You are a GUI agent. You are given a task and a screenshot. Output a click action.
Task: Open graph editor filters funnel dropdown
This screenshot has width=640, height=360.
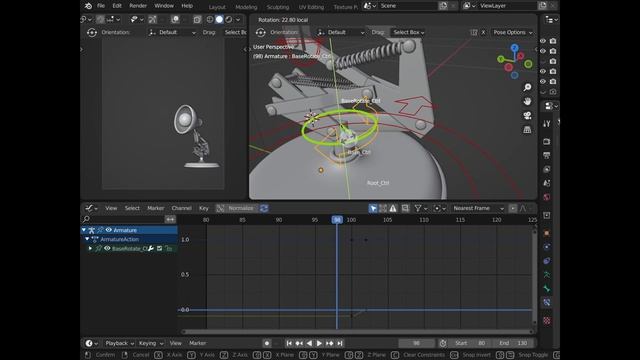click(x=420, y=208)
